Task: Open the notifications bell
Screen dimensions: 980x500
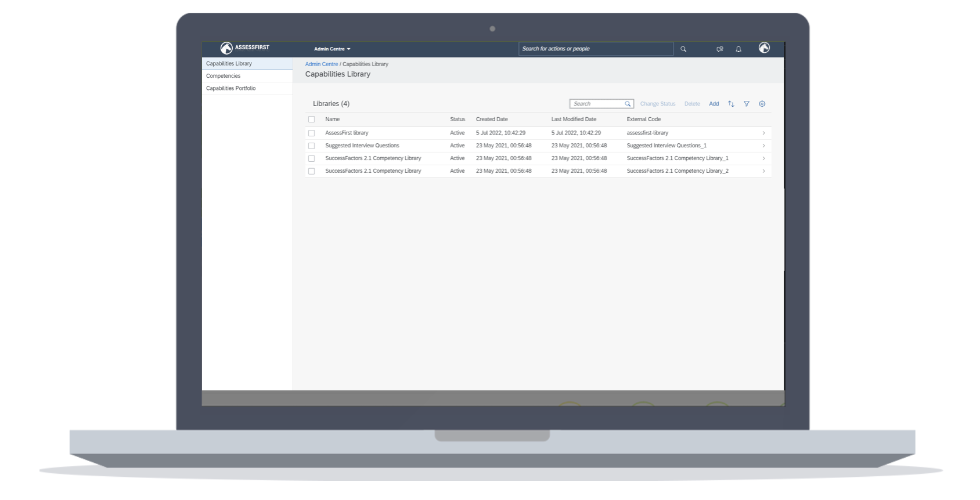Action: 738,49
